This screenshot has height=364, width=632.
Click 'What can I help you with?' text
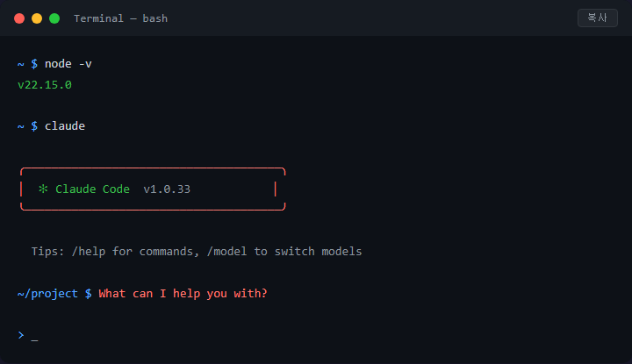pos(183,294)
